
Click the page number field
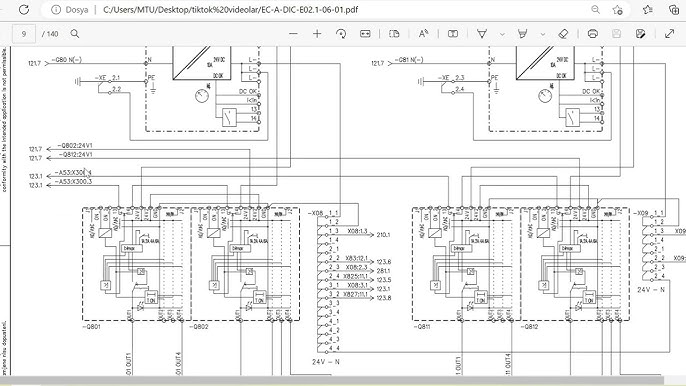pyautogui.click(x=24, y=34)
